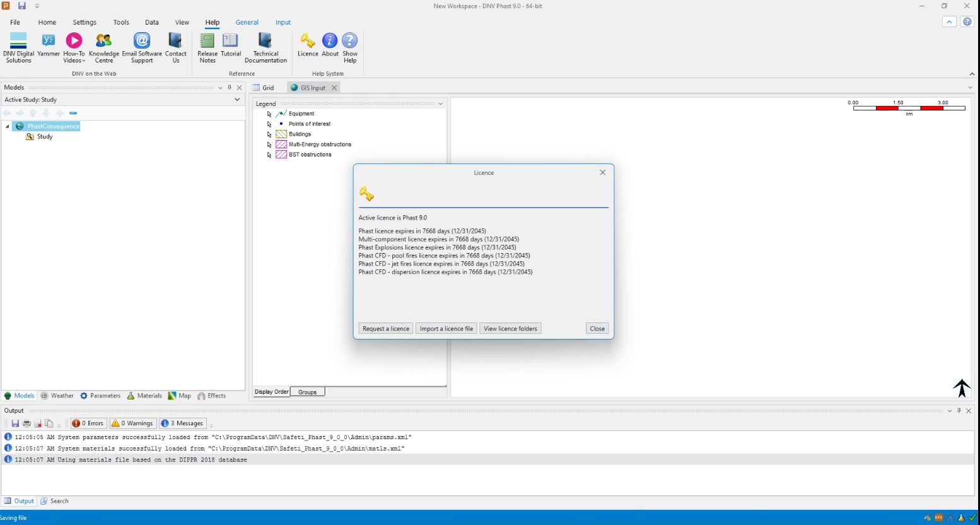Expand Points of interest legend group
980x525 pixels.
269,124
